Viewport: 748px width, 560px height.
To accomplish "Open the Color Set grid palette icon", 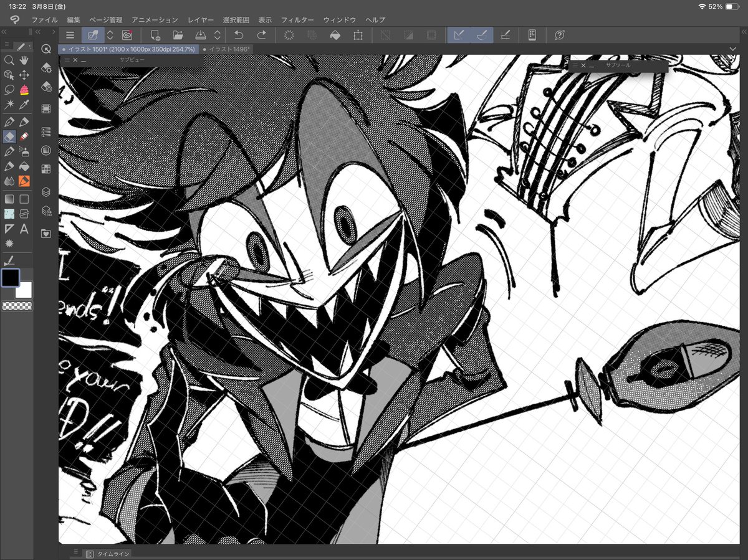I will (46, 169).
